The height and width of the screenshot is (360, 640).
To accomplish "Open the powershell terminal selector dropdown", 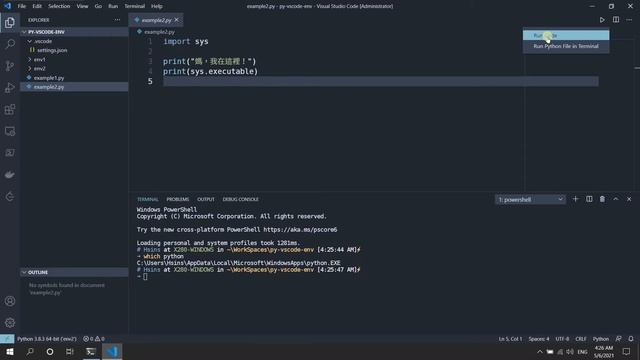I will pyautogui.click(x=530, y=199).
